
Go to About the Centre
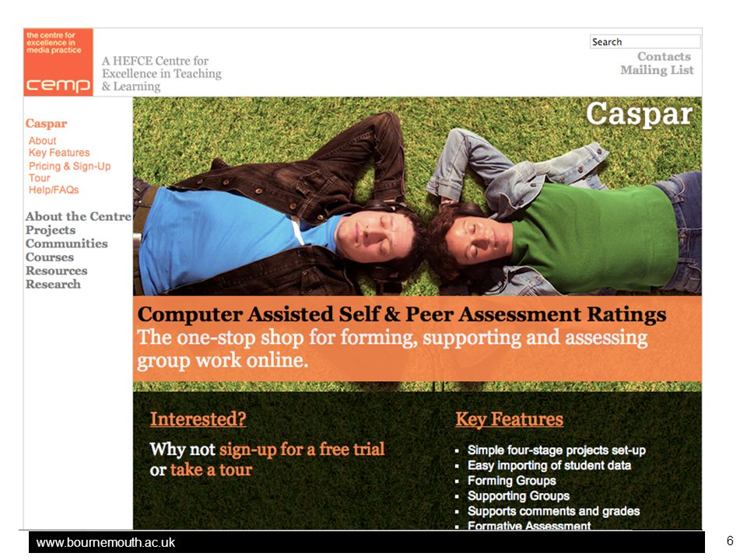point(79,216)
